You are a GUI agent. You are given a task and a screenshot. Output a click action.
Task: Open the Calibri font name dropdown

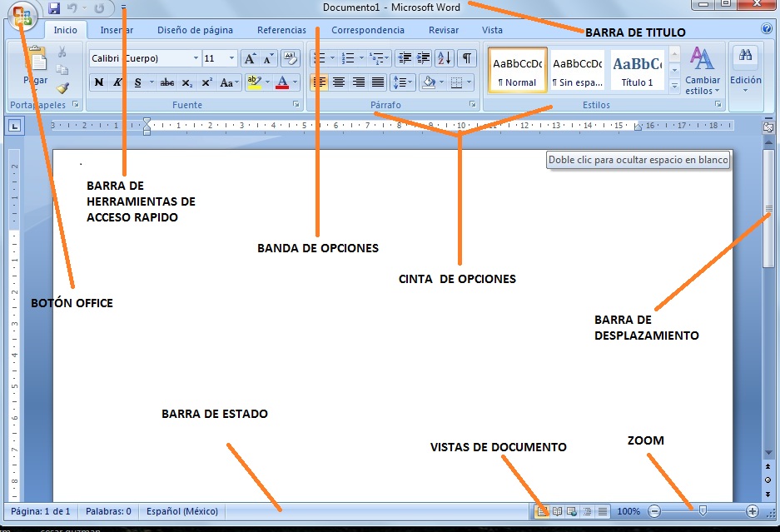click(196, 58)
